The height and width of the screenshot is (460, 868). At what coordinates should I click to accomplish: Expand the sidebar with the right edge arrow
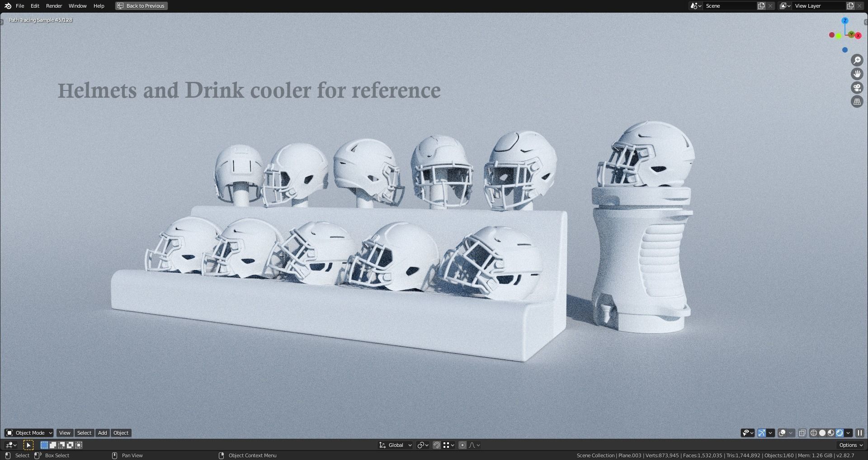[865, 22]
